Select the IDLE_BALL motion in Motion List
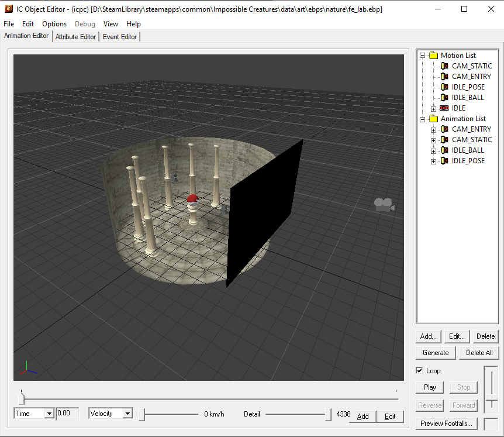Viewport: 504px width, 437px height. click(x=468, y=98)
